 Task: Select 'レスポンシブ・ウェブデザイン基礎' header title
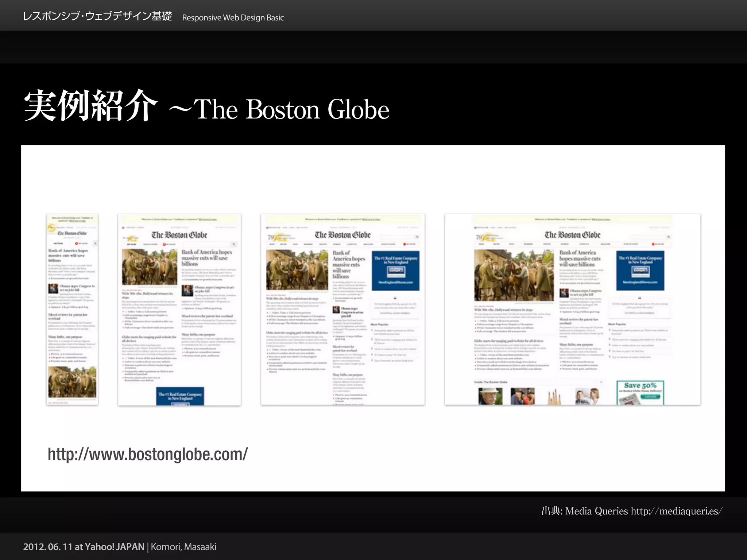click(x=97, y=16)
